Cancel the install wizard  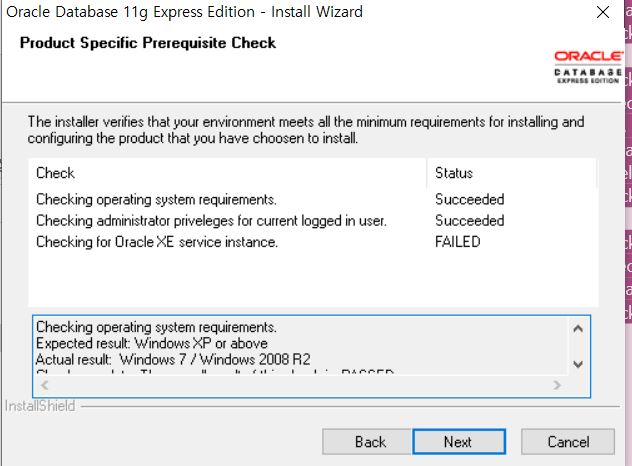pos(568,441)
